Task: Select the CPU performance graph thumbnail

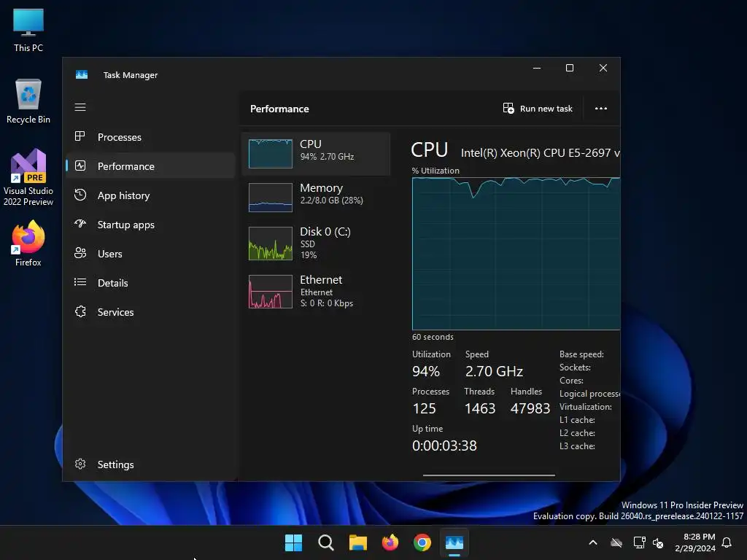Action: point(271,154)
